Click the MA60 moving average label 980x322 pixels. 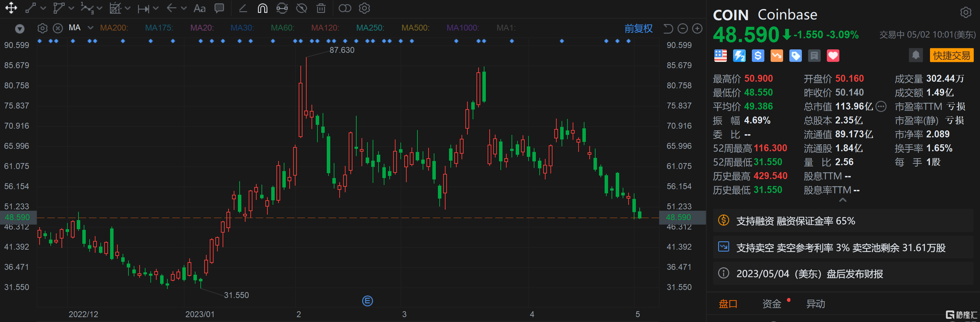click(283, 28)
